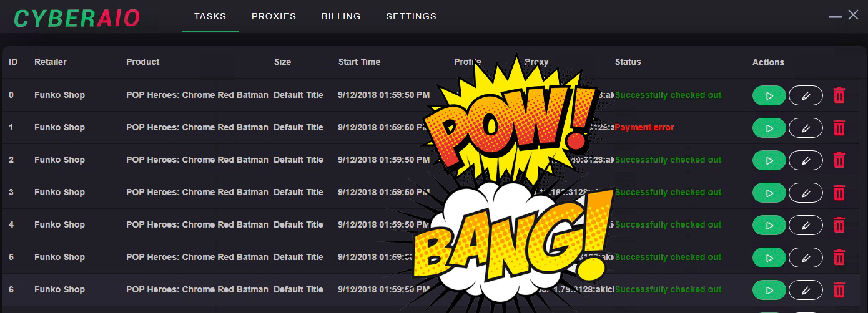Start task 0 with the green play button
The width and height of the screenshot is (868, 313).
769,95
